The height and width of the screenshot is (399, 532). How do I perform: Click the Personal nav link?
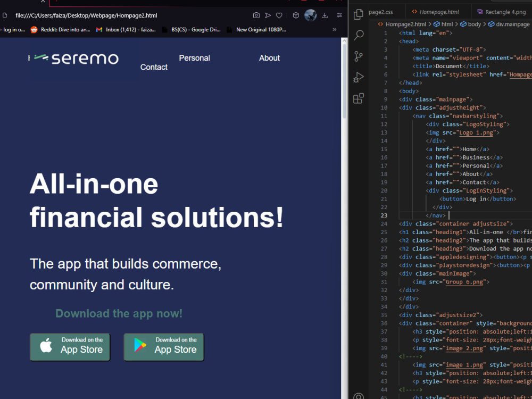pyautogui.click(x=194, y=58)
